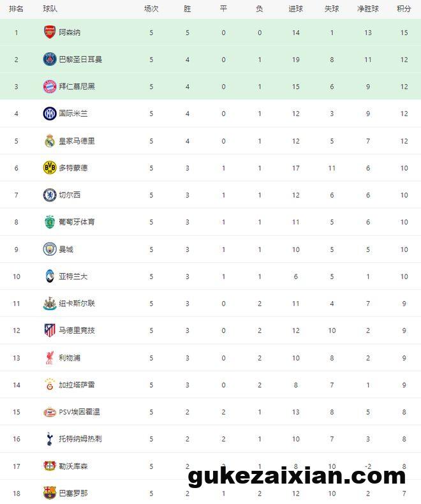
Task: Click the Arsenal club crest icon
Action: pos(50,32)
